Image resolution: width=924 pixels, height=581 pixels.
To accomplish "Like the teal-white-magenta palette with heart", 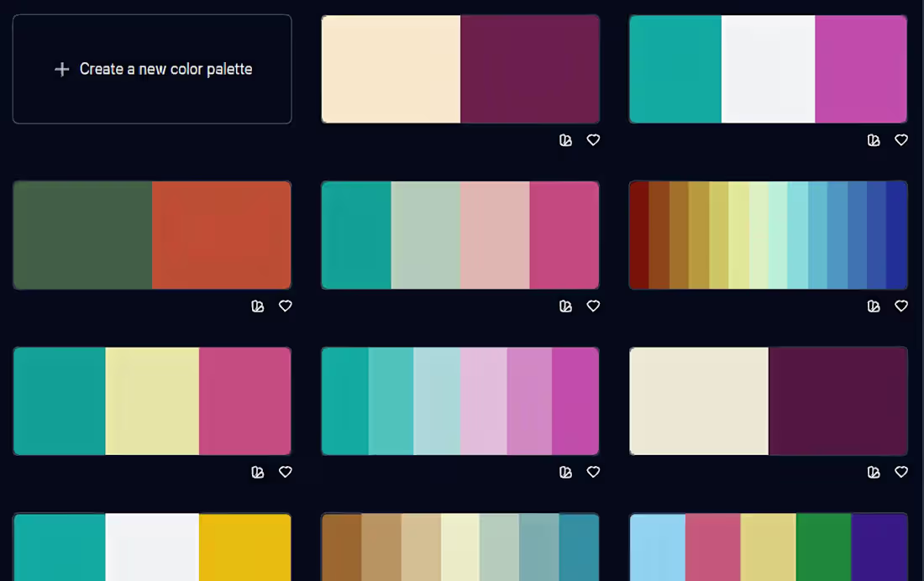I will pyautogui.click(x=901, y=140).
